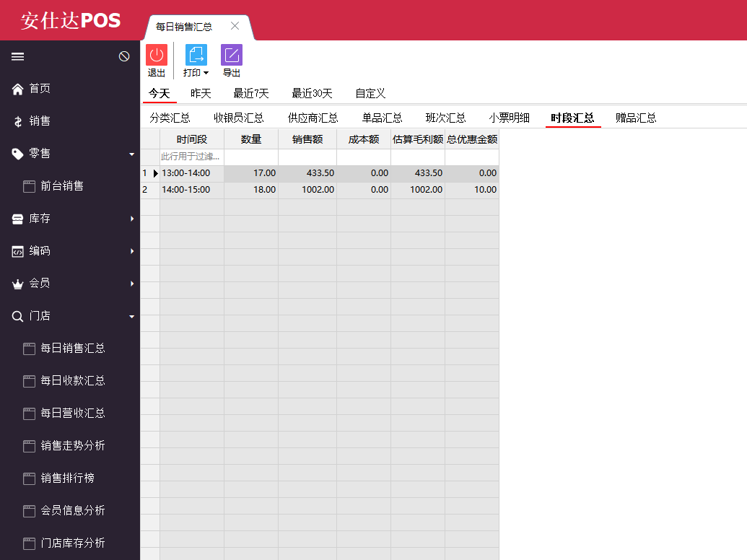Click window icon beside 会员信息分析

[29, 511]
